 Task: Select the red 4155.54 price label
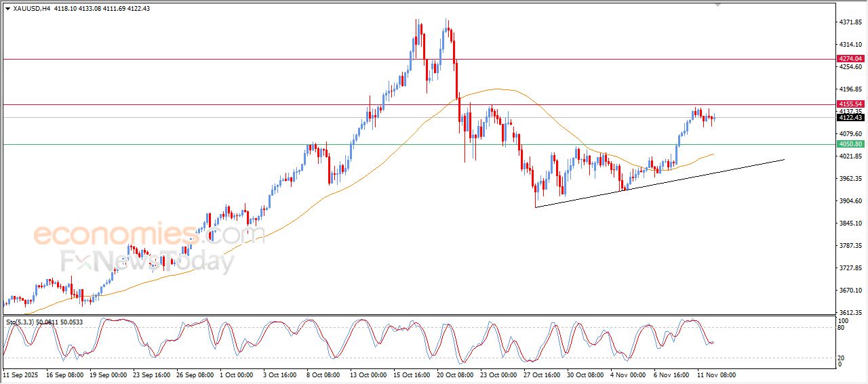pos(850,104)
